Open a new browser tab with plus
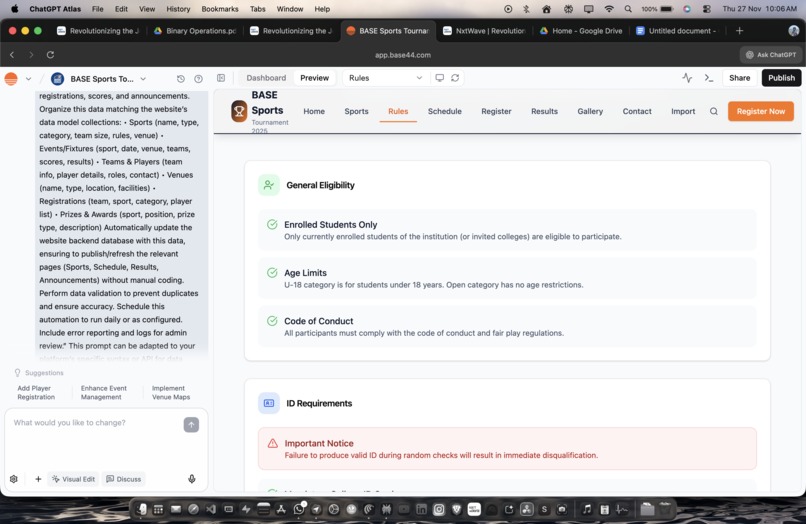The width and height of the screenshot is (806, 524). (739, 31)
